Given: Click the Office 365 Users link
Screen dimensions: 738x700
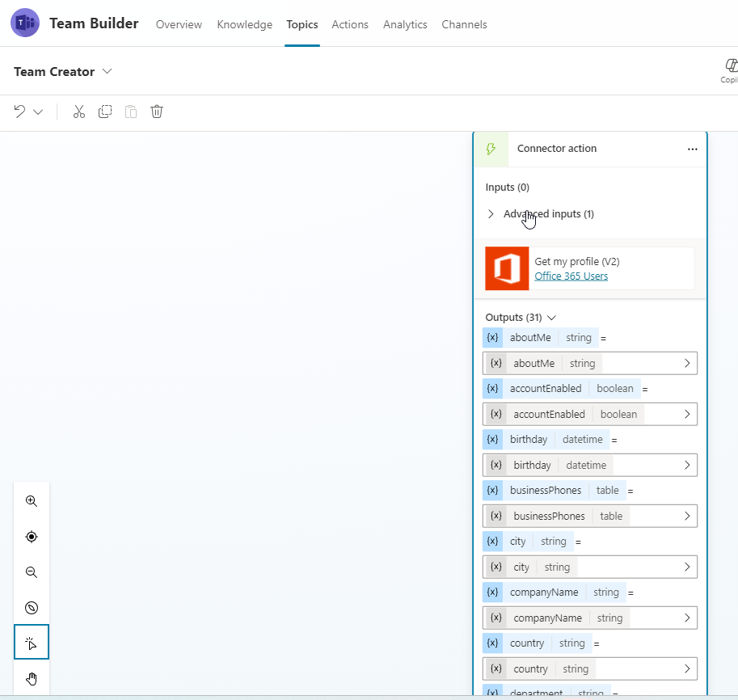Looking at the screenshot, I should (x=571, y=276).
